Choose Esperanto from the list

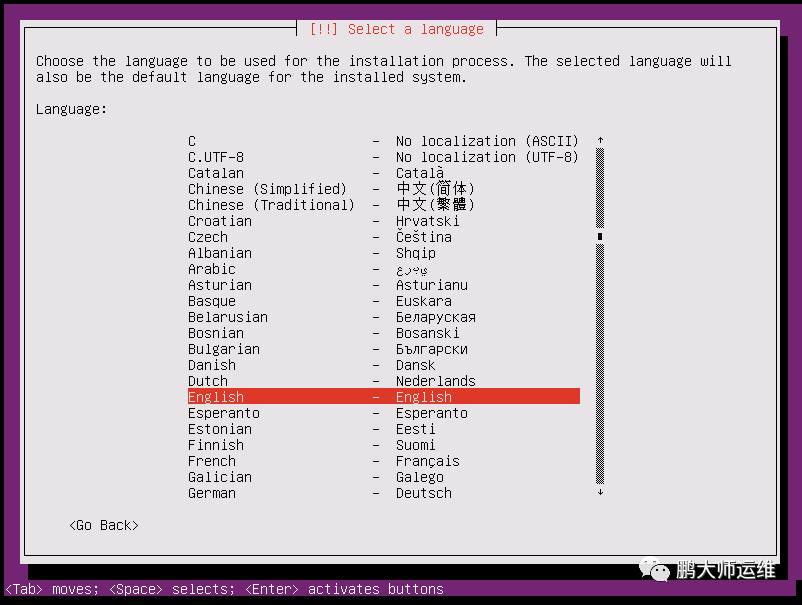click(x=384, y=413)
